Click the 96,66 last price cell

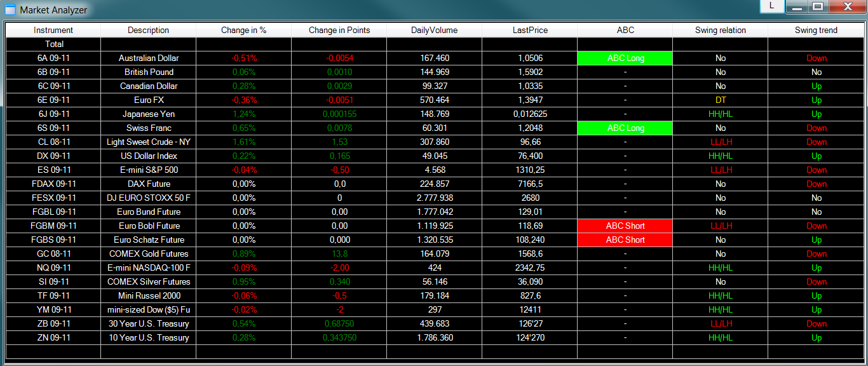(530, 142)
